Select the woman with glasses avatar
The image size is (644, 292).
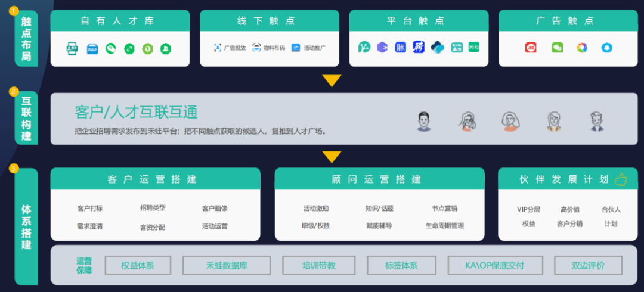pos(467,122)
